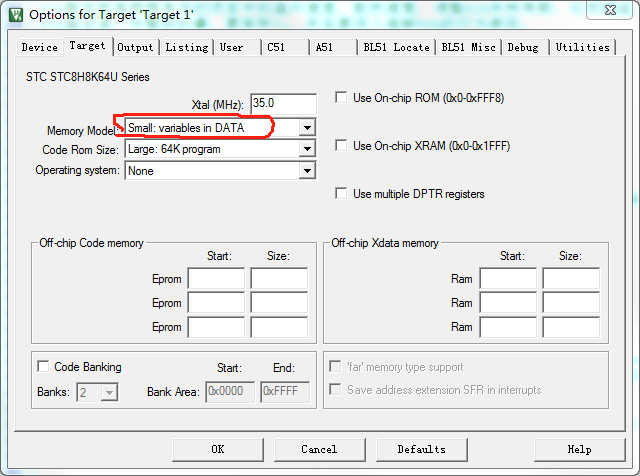Viewport: 640px width, 476px height.
Task: Open the Output tab
Action: (x=135, y=47)
